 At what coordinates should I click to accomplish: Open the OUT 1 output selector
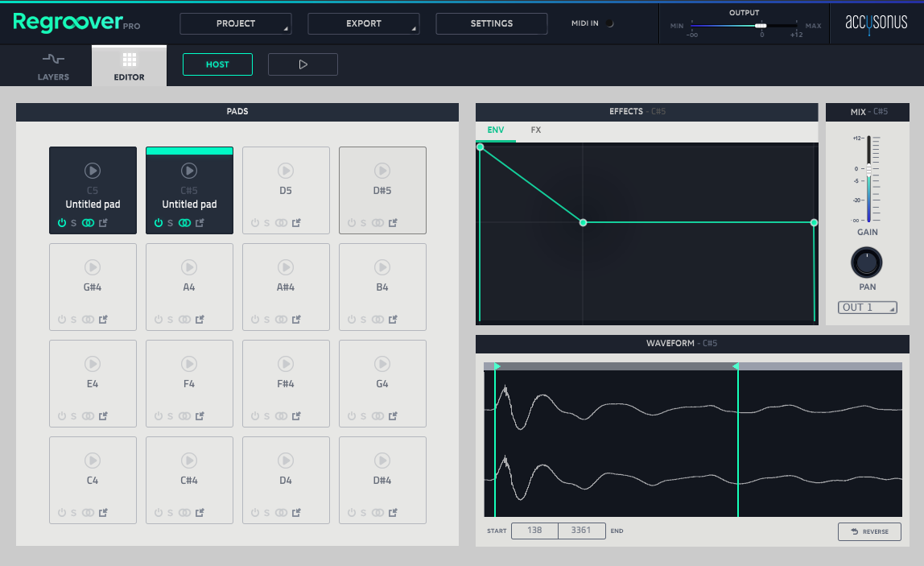tap(868, 308)
